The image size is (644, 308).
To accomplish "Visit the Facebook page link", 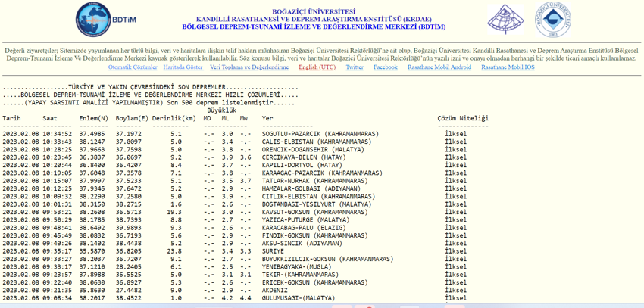I will click(x=385, y=67).
